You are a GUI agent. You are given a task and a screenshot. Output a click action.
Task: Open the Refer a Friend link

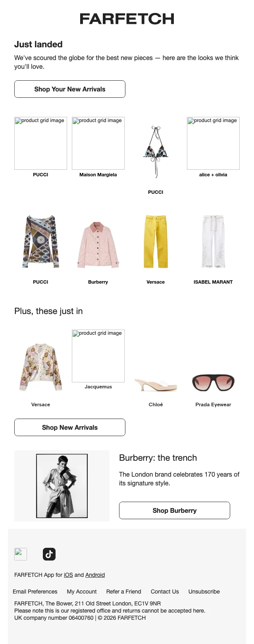pyautogui.click(x=123, y=592)
